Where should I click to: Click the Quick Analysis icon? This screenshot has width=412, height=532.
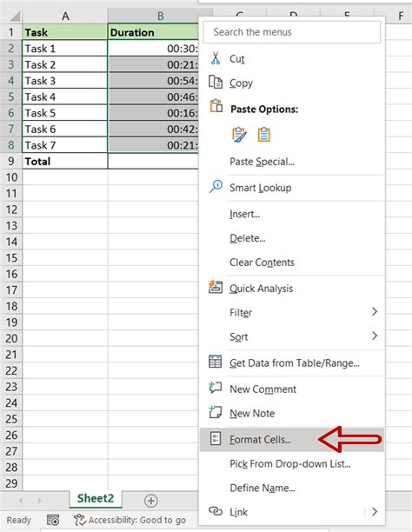pyautogui.click(x=216, y=288)
